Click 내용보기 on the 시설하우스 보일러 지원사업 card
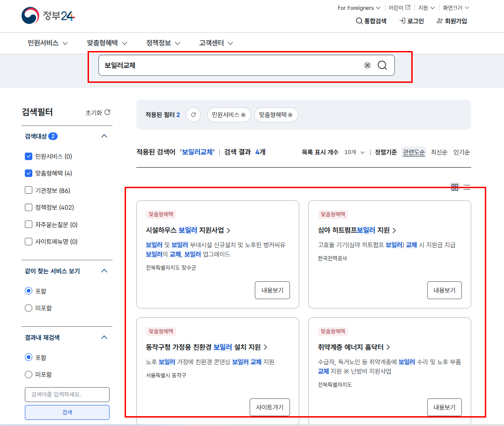This screenshot has width=504, height=426. [x=272, y=290]
